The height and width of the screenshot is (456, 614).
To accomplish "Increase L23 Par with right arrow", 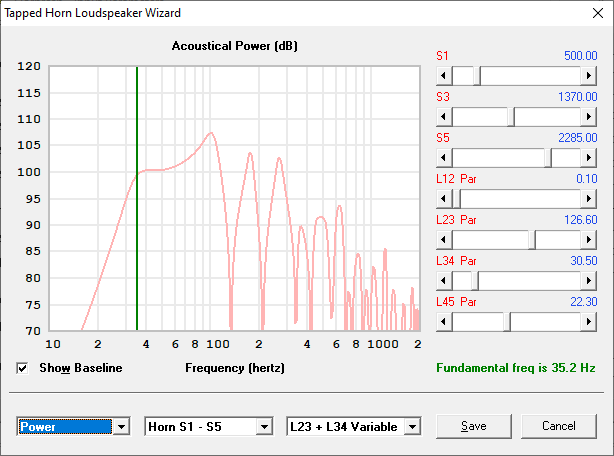I will pyautogui.click(x=589, y=240).
